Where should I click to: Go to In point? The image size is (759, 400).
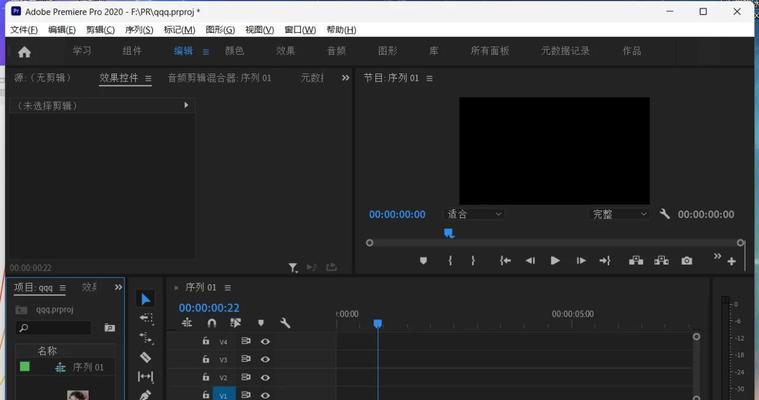(x=505, y=261)
